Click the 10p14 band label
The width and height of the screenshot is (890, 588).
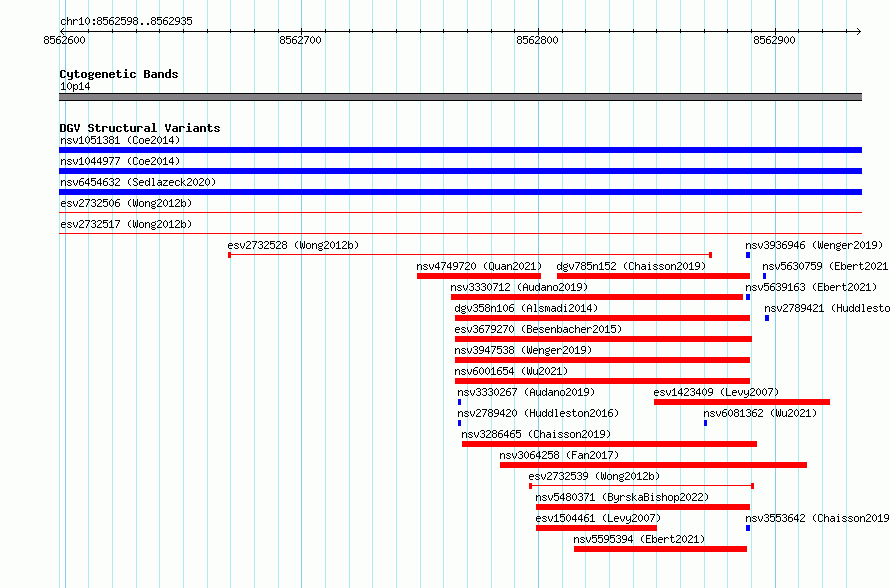[x=75, y=86]
